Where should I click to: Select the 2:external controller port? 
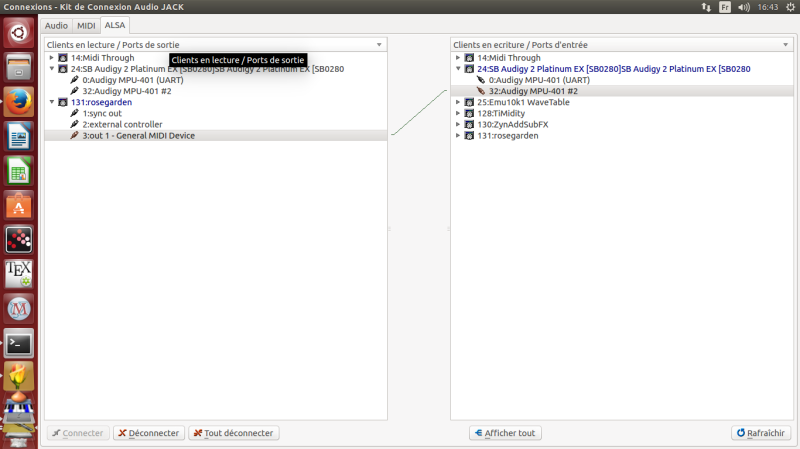(x=122, y=124)
